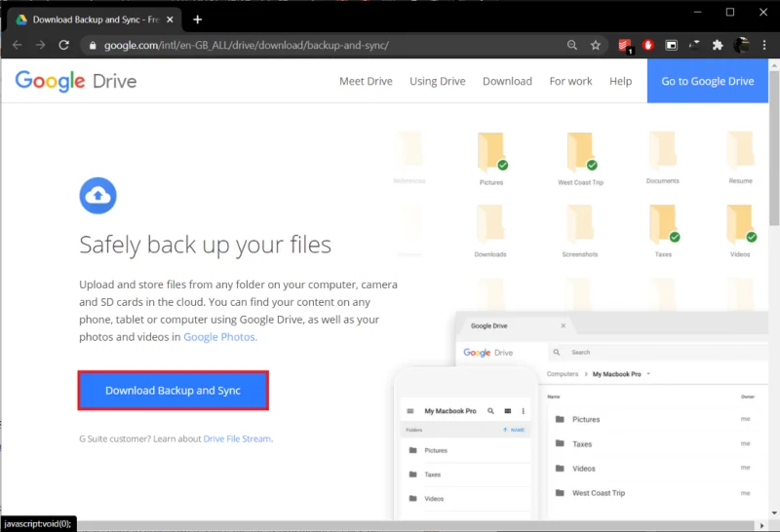Open the Using Drive menu item
This screenshot has width=780, height=532.
point(437,81)
